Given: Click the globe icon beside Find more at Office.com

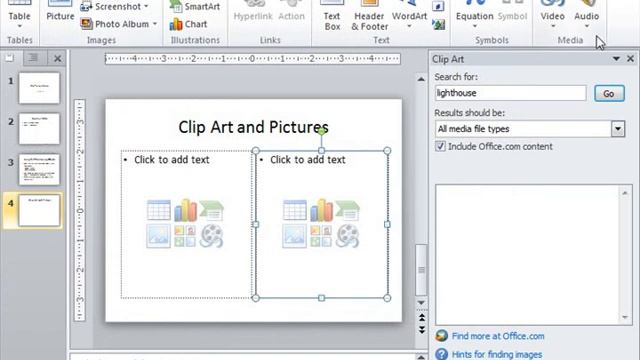Looking at the screenshot, I should pos(441,336).
